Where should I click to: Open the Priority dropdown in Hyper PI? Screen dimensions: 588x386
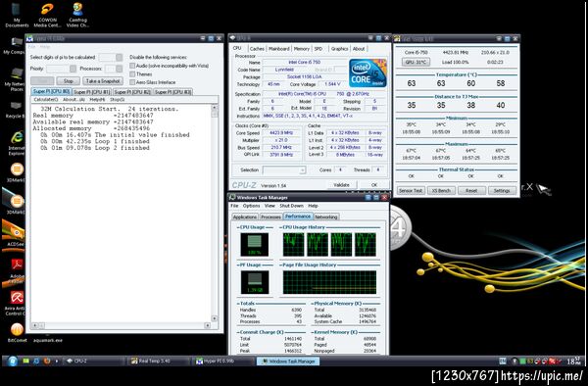pyautogui.click(x=62, y=69)
